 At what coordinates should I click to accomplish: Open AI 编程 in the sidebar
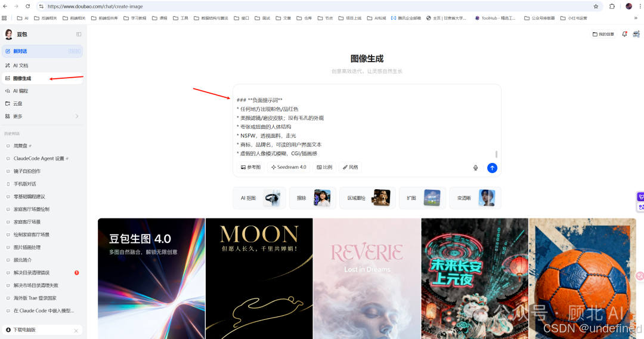click(43, 91)
